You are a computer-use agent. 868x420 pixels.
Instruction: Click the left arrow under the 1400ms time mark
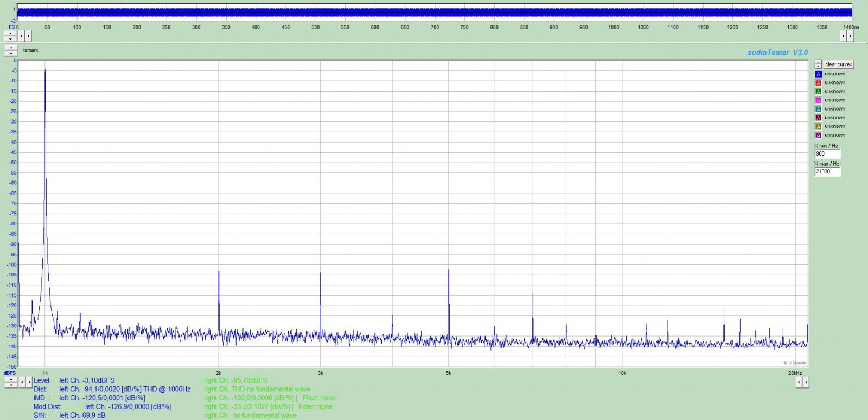click(x=843, y=36)
